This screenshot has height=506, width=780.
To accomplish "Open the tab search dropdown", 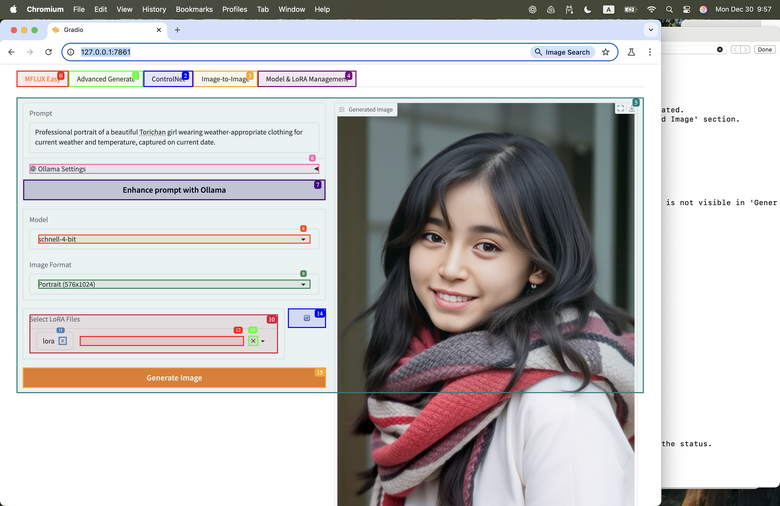I will click(651, 30).
